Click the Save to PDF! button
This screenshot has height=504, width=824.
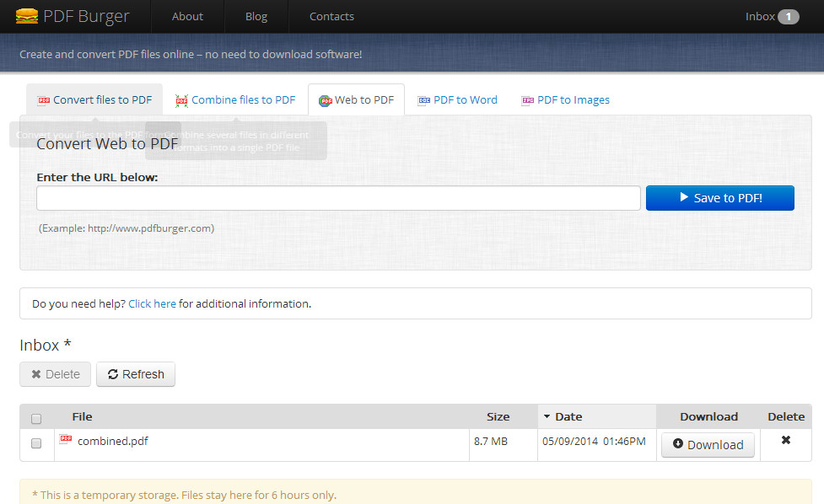(x=720, y=198)
